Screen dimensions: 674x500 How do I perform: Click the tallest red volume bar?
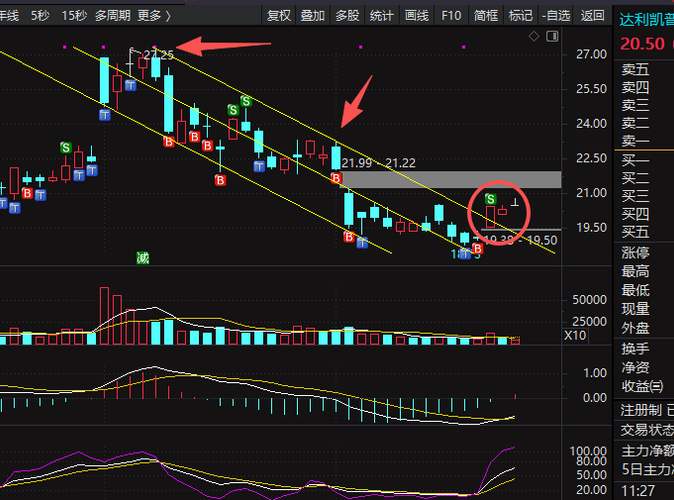[104, 316]
